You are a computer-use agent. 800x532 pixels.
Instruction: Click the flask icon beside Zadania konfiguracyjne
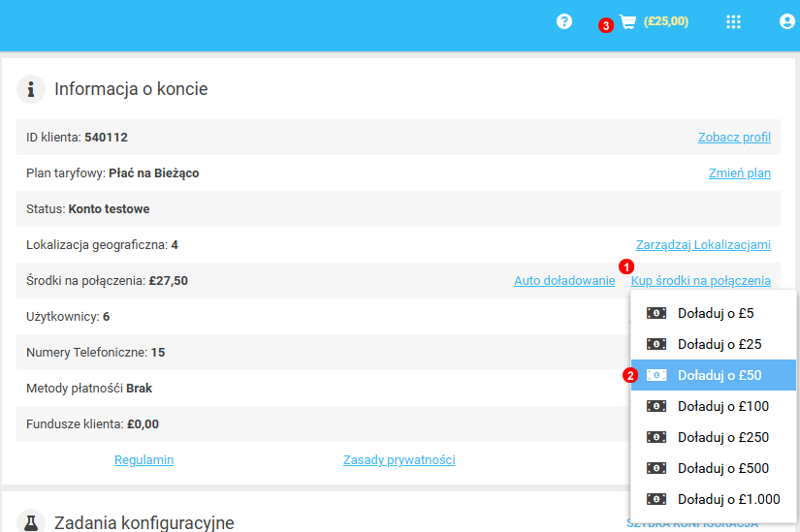tap(32, 522)
